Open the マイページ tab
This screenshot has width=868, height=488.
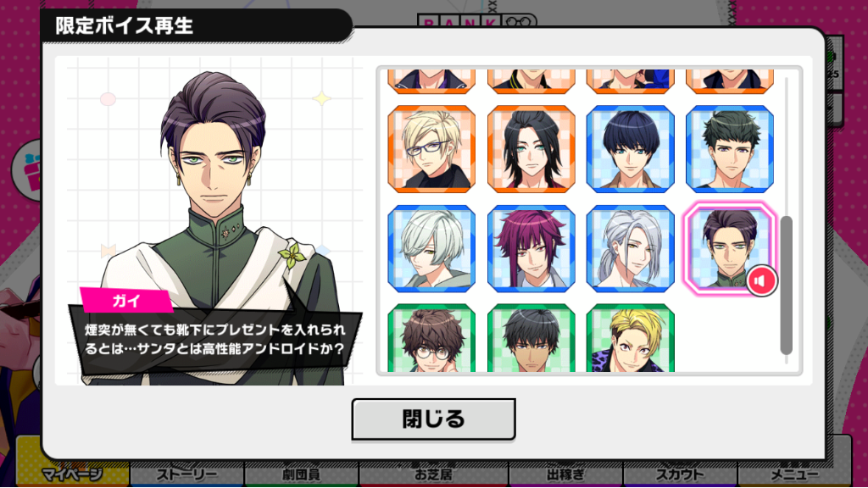(73, 474)
